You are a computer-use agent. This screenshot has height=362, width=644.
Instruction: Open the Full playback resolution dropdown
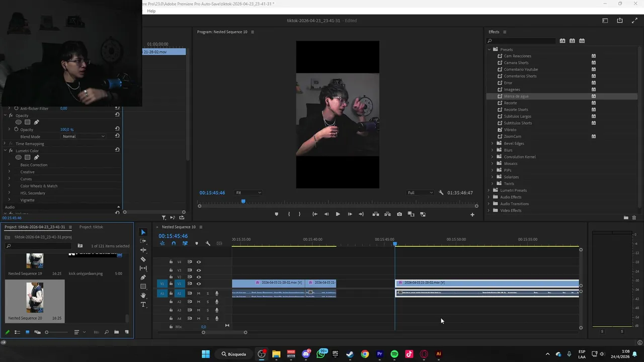pos(420,193)
